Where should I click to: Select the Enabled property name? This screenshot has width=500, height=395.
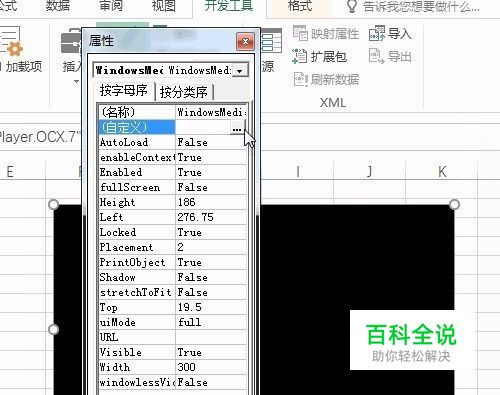pos(137,172)
